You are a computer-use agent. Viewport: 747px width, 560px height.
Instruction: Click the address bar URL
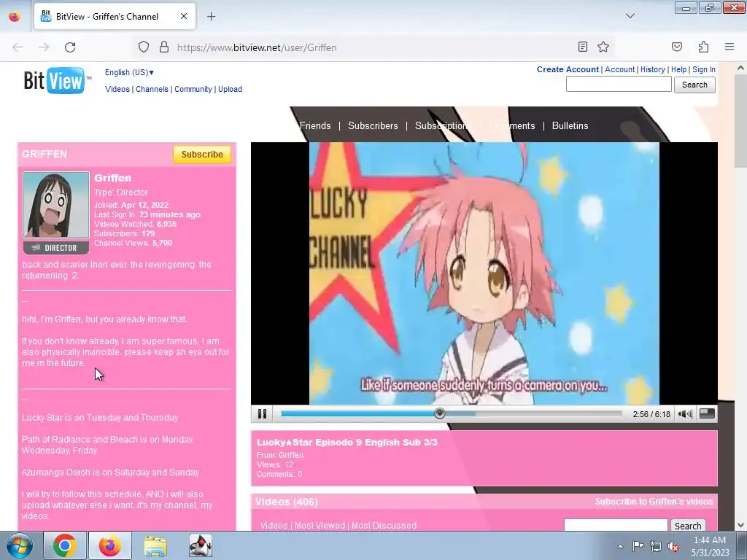tap(257, 47)
